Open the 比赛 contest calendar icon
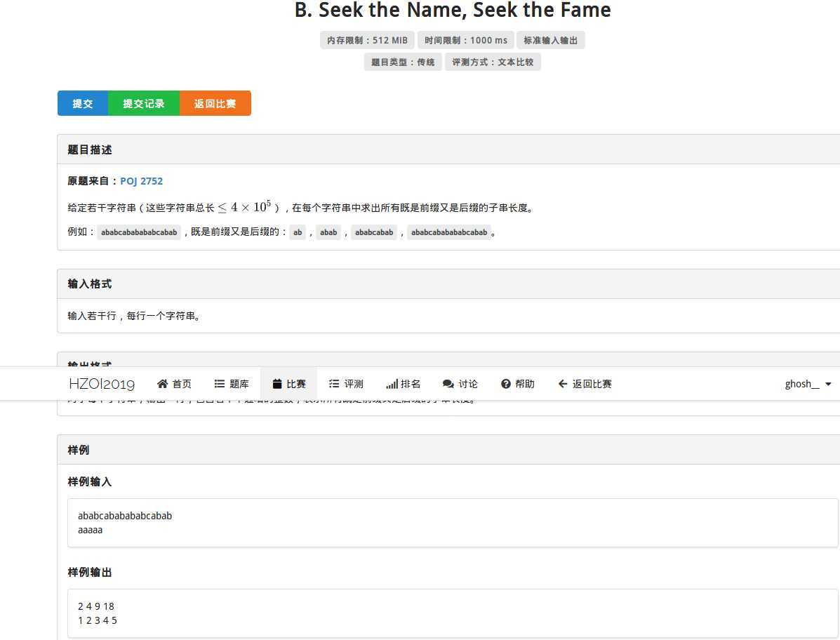The width and height of the screenshot is (840, 640). [x=276, y=384]
